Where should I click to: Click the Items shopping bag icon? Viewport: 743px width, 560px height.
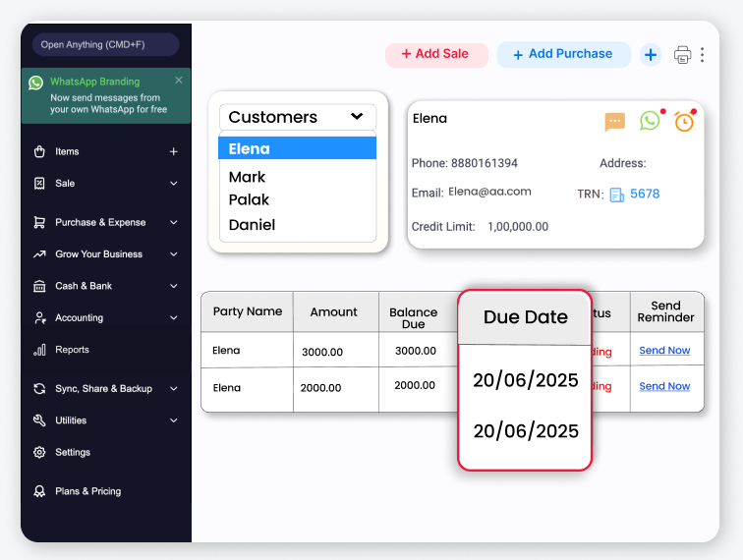pos(39,151)
